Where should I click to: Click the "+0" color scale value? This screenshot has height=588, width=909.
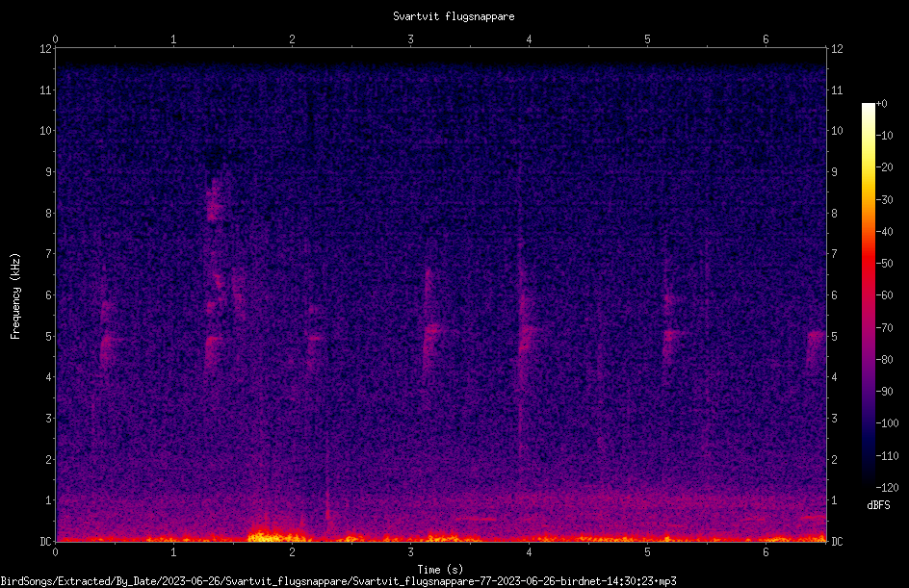pyautogui.click(x=881, y=104)
